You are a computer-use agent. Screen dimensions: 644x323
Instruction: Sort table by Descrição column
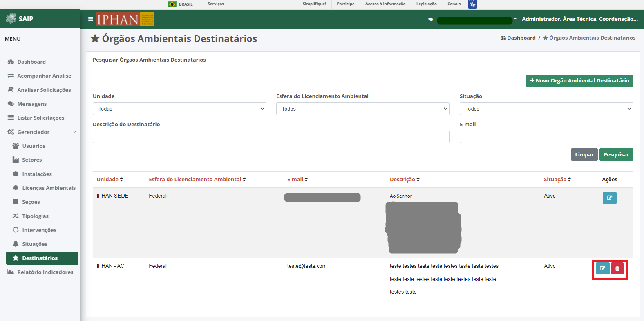point(405,180)
